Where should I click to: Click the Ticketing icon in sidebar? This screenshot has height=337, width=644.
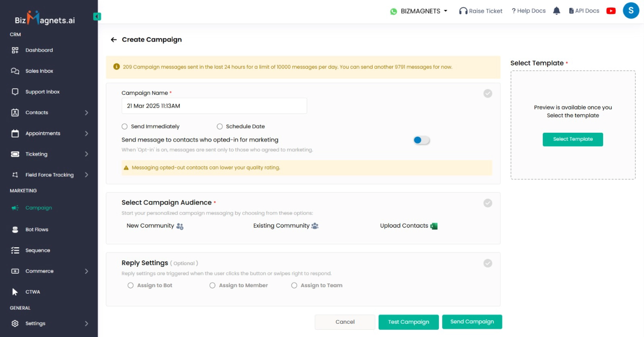pyautogui.click(x=15, y=154)
